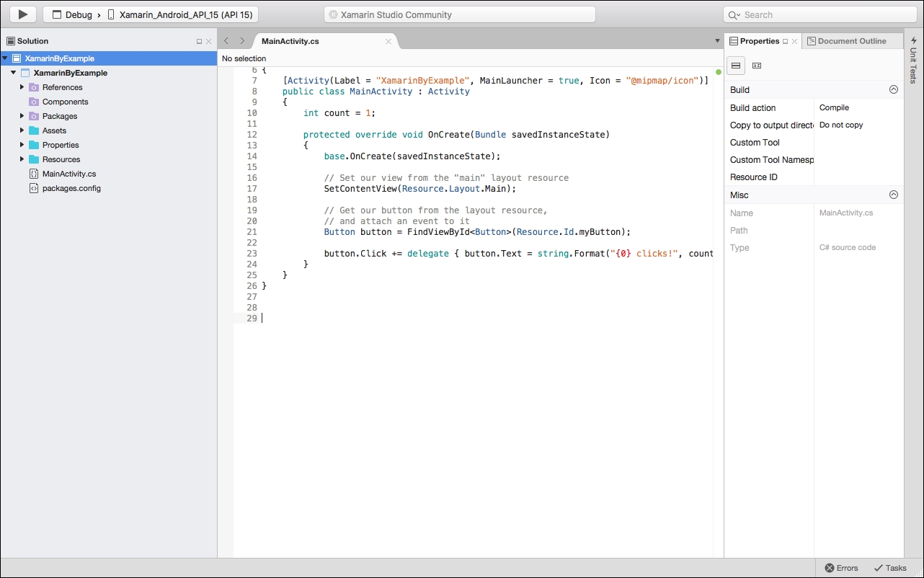Collapse the Build section in Properties
This screenshot has height=578, width=924.
(894, 89)
